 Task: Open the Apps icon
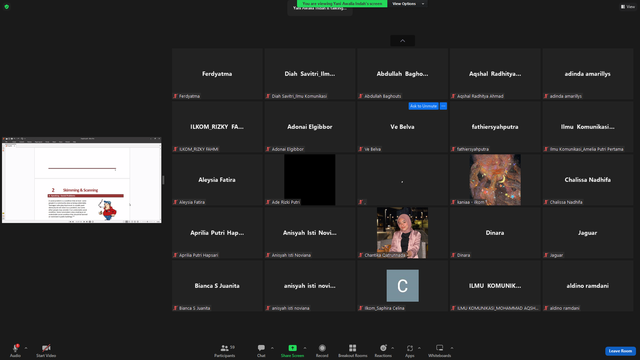(410, 348)
